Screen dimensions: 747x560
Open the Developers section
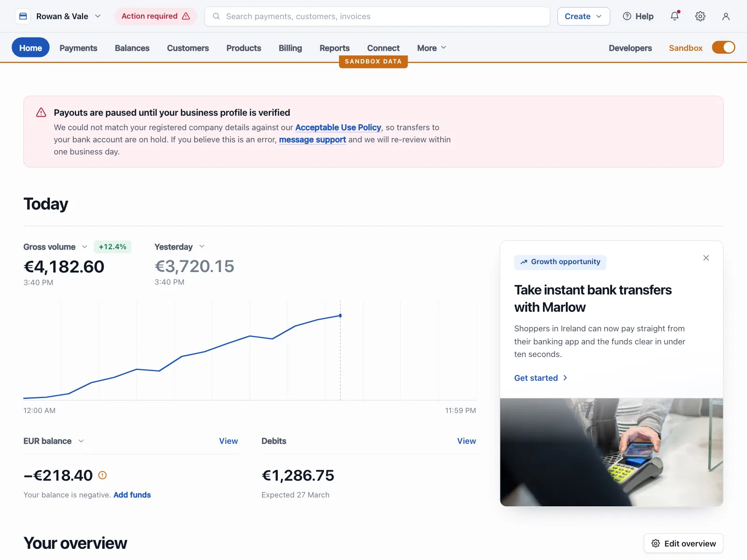click(630, 48)
